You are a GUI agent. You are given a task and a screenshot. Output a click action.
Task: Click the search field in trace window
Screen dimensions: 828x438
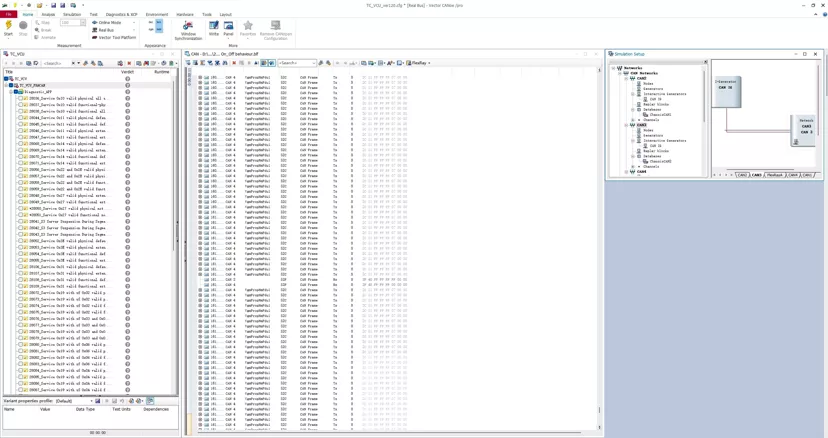point(297,63)
